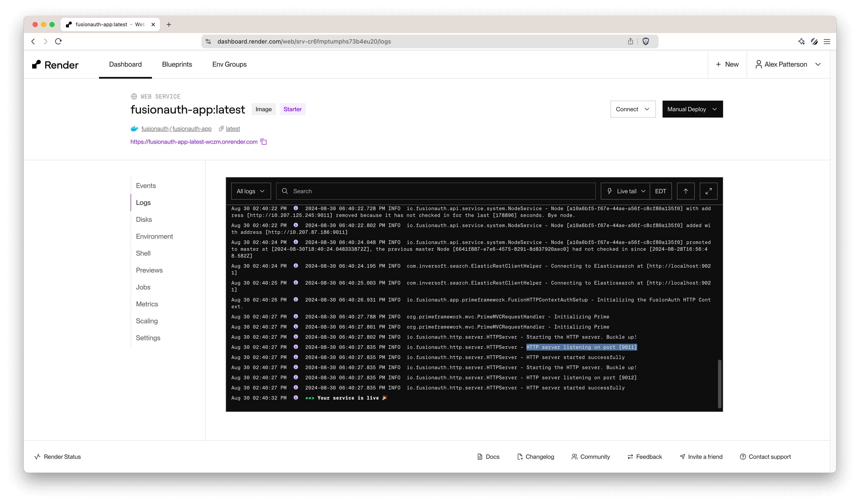Open the Manual Deploy dropdown
The width and height of the screenshot is (860, 504).
[692, 109]
